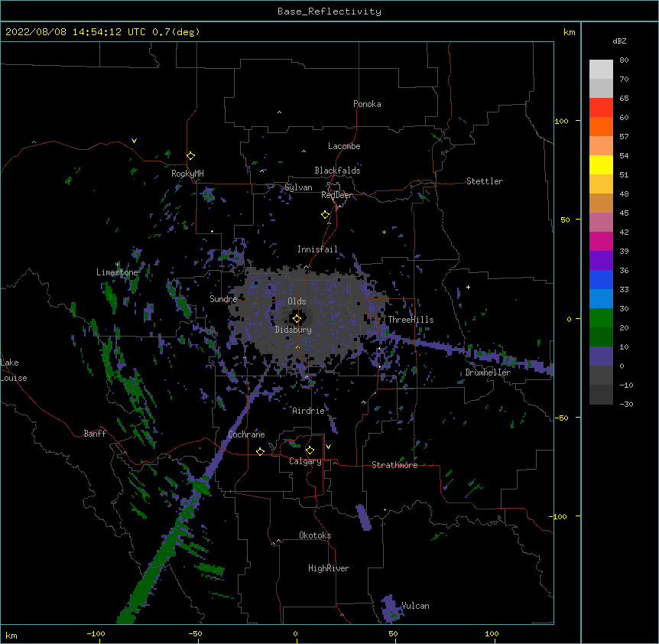
Task: Click the Okotoks label
Action: coord(315,535)
